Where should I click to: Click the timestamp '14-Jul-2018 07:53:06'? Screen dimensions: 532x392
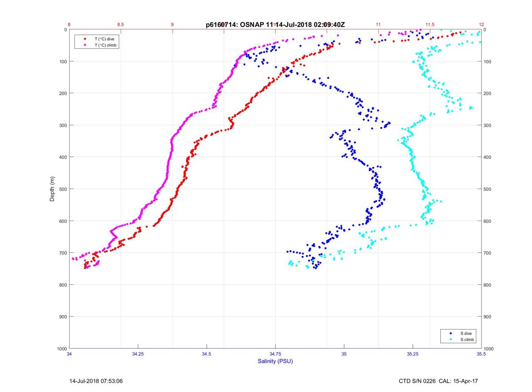tap(95, 381)
